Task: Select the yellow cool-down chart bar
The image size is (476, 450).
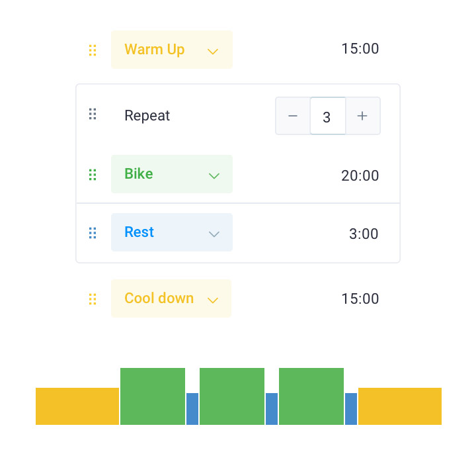Action: coord(400,406)
